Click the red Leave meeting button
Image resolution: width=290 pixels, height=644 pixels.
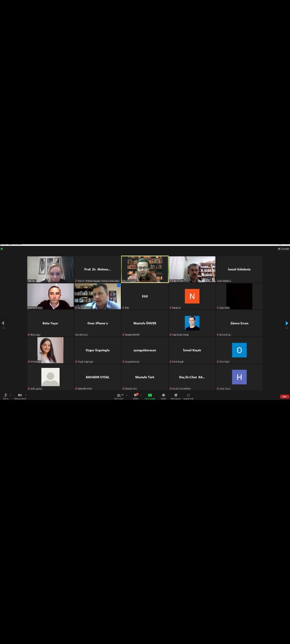tap(284, 396)
